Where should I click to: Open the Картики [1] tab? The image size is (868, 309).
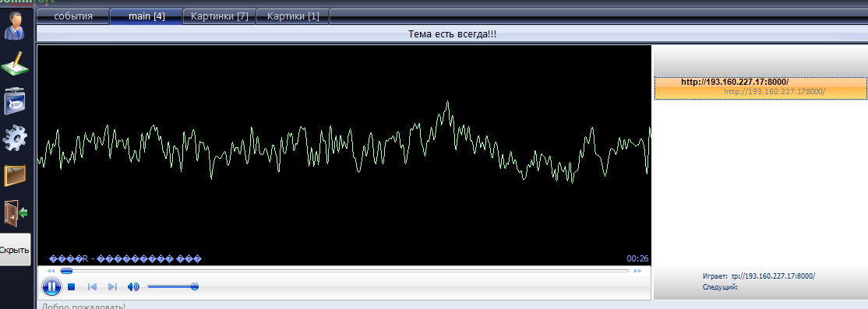point(293,16)
